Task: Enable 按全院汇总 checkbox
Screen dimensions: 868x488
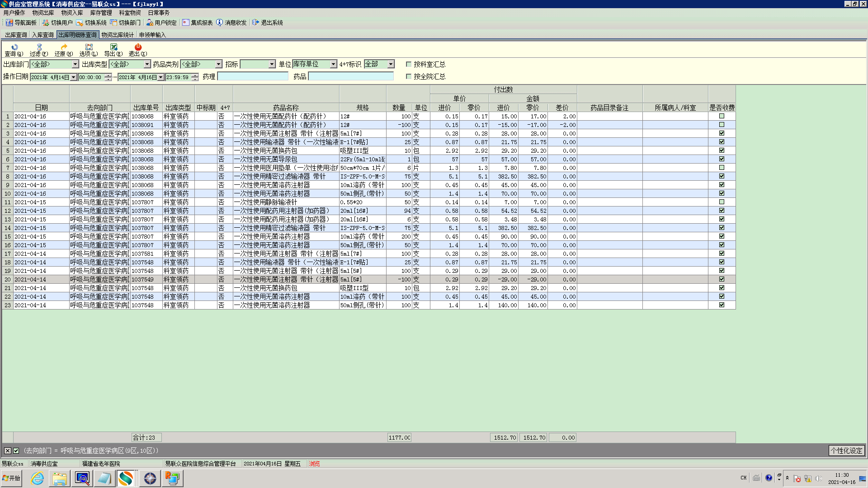Action: tap(409, 76)
